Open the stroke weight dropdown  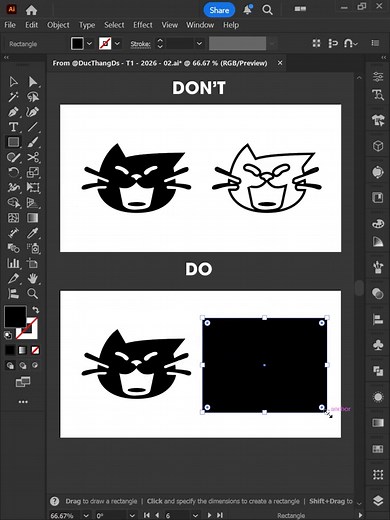tap(199, 43)
